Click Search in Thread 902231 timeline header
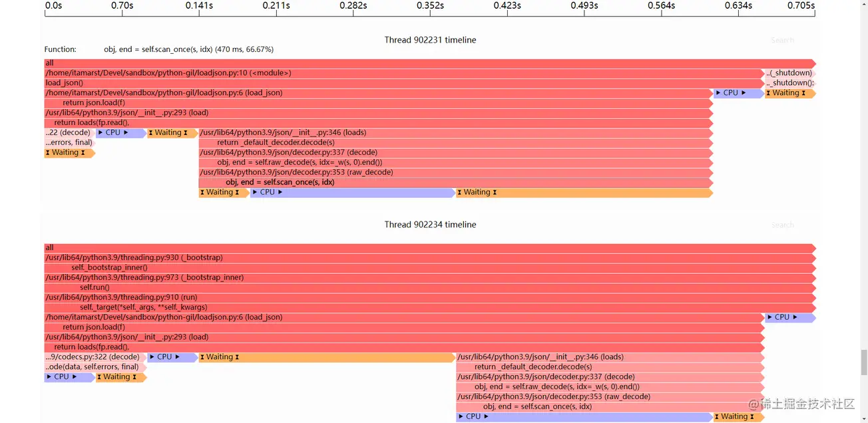This screenshot has height=423, width=868. tap(782, 41)
